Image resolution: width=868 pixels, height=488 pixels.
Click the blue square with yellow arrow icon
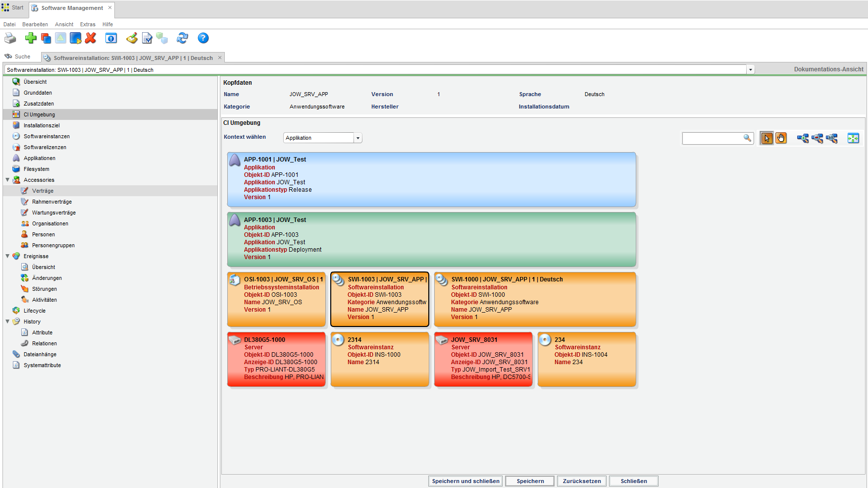click(75, 38)
